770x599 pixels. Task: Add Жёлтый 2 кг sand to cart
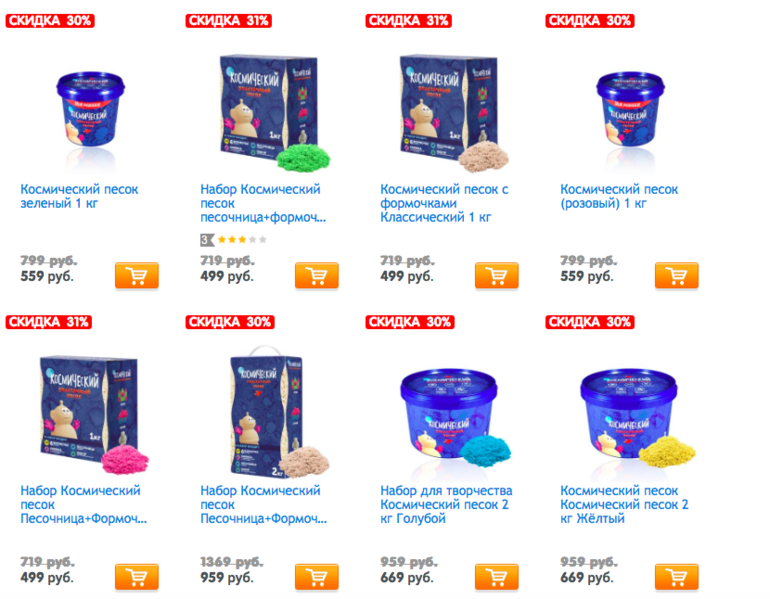676,576
